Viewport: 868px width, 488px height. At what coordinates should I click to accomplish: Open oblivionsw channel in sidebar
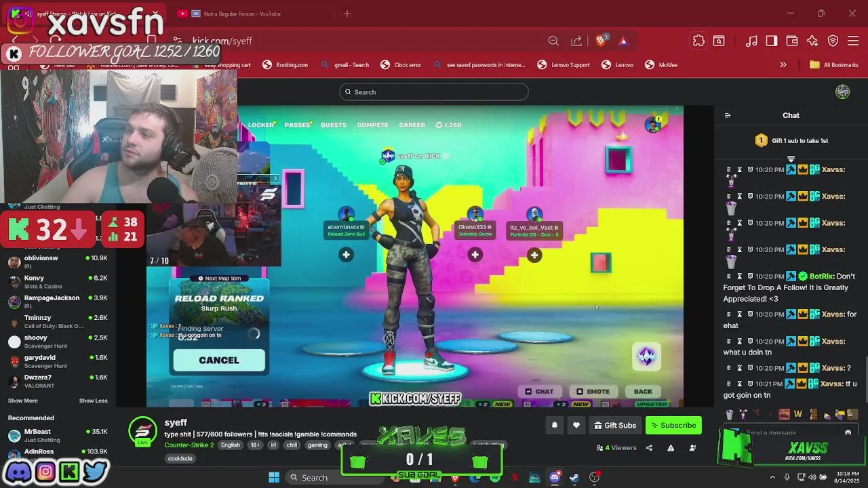[58, 262]
